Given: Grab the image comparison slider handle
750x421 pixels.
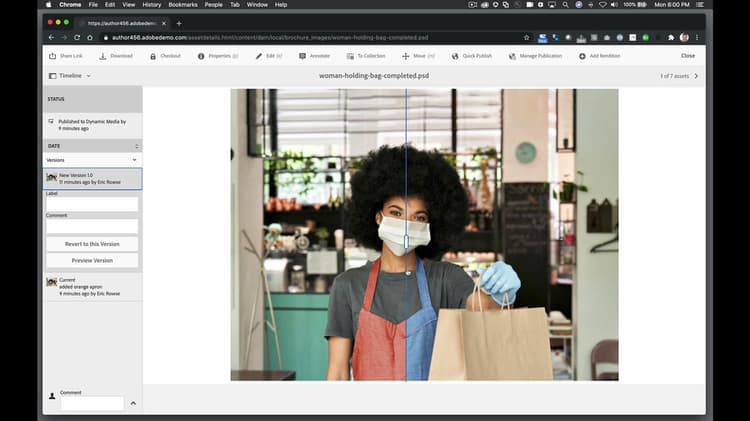Looking at the screenshot, I should tap(406, 241).
